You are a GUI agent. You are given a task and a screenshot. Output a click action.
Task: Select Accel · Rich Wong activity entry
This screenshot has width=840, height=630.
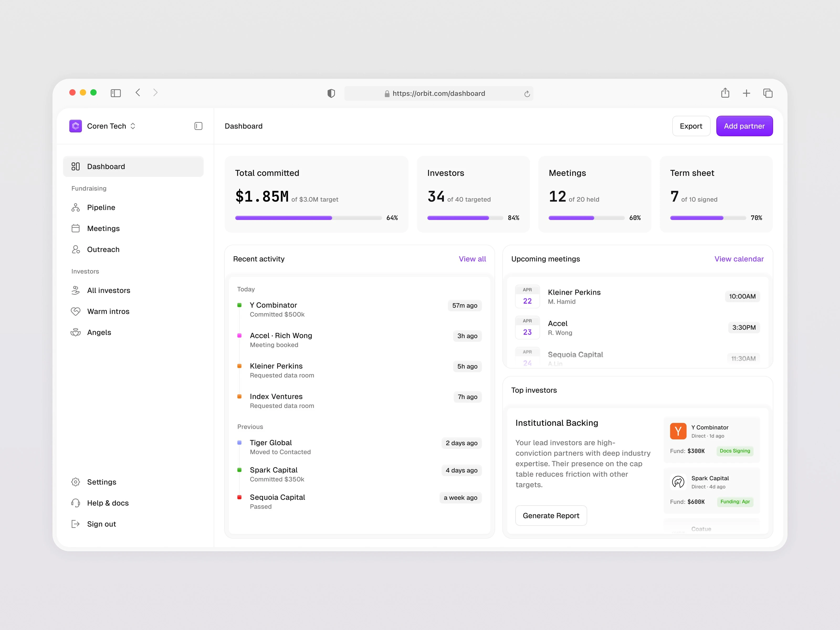click(359, 340)
